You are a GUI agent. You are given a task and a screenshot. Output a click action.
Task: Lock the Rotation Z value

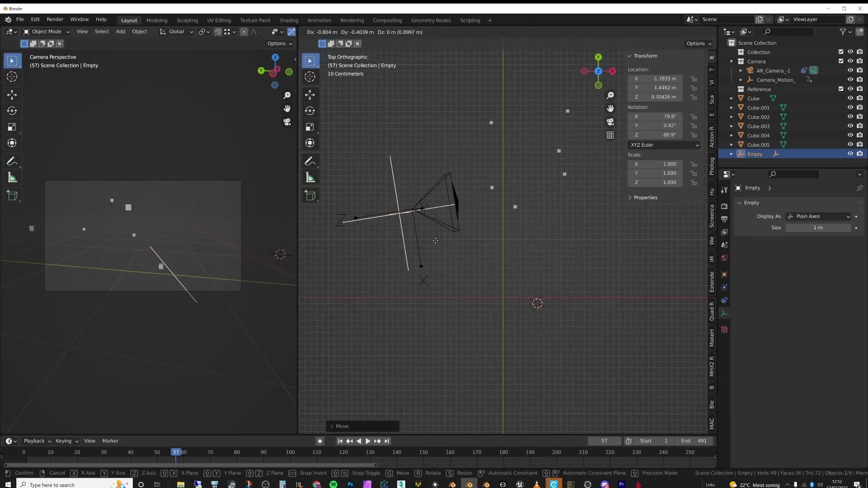(693, 135)
